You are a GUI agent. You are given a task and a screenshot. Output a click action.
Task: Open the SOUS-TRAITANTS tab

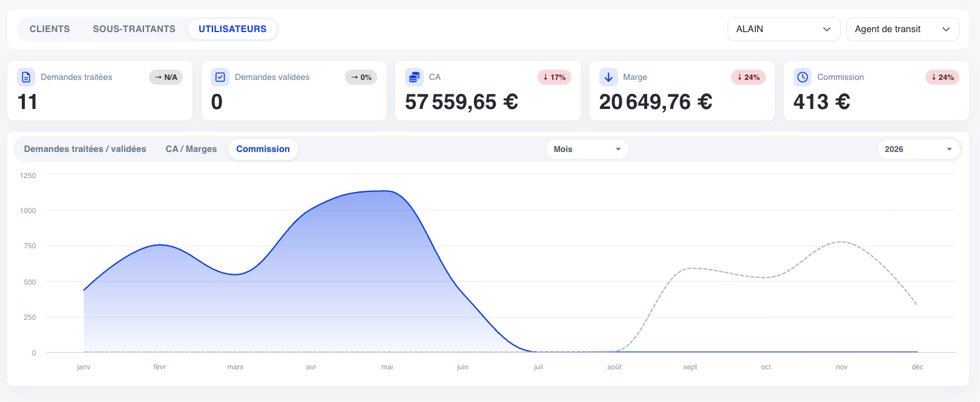pyautogui.click(x=134, y=29)
